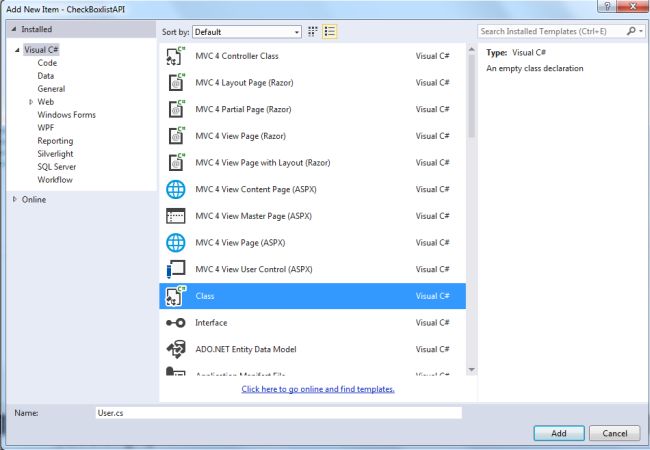Click the Name field containing User.cs
This screenshot has width=650, height=450.
click(x=279, y=413)
